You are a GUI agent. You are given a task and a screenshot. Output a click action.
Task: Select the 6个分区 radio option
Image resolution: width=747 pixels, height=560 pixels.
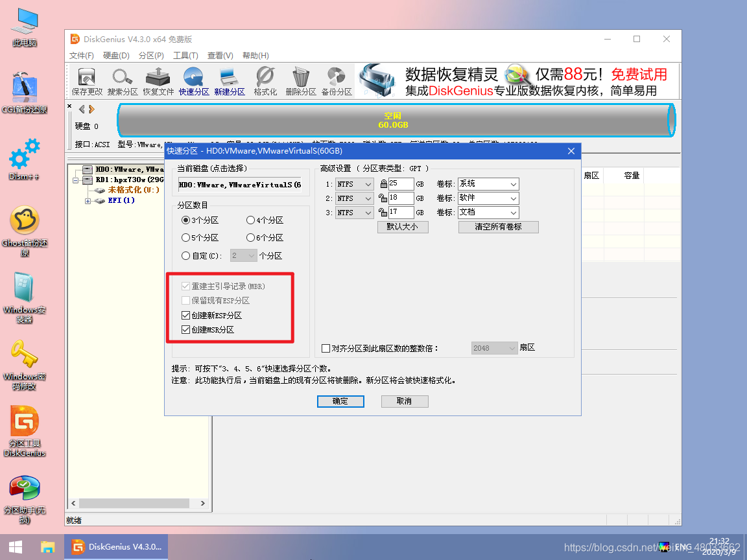(x=265, y=238)
